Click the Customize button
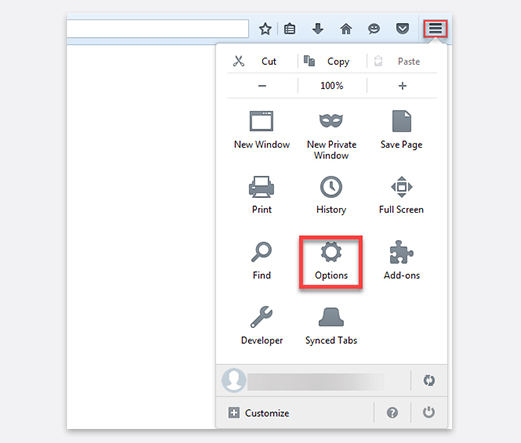The image size is (521, 443). (259, 413)
